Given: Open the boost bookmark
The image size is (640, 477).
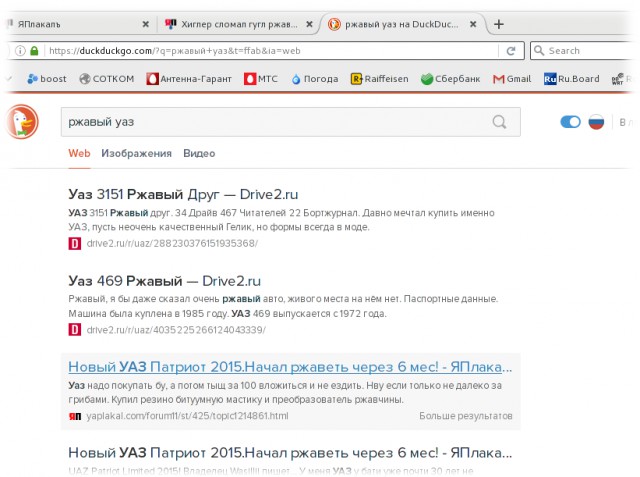Looking at the screenshot, I should click(x=47, y=79).
